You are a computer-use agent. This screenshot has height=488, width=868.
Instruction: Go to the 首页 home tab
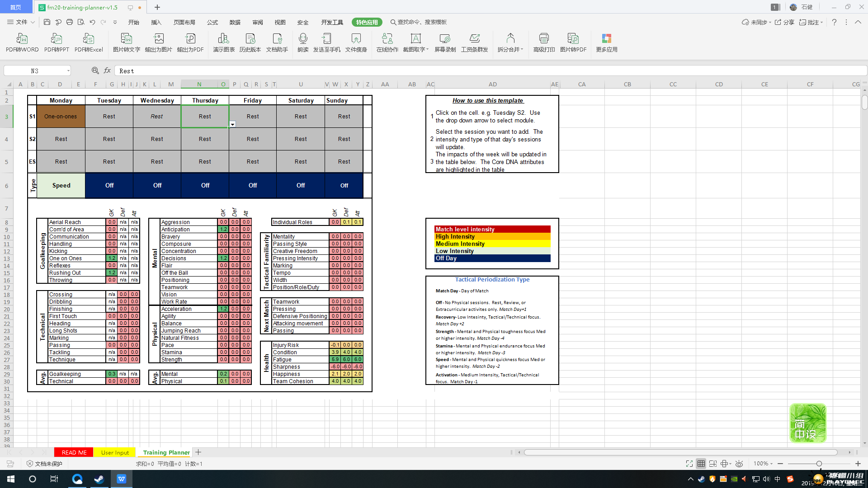(x=16, y=7)
